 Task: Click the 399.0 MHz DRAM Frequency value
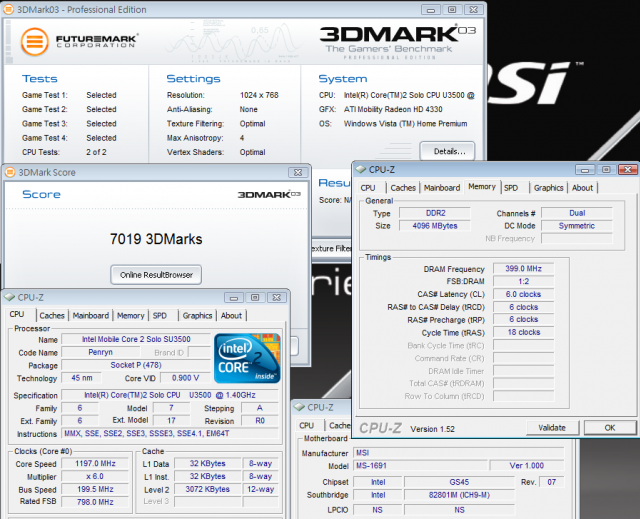523,268
